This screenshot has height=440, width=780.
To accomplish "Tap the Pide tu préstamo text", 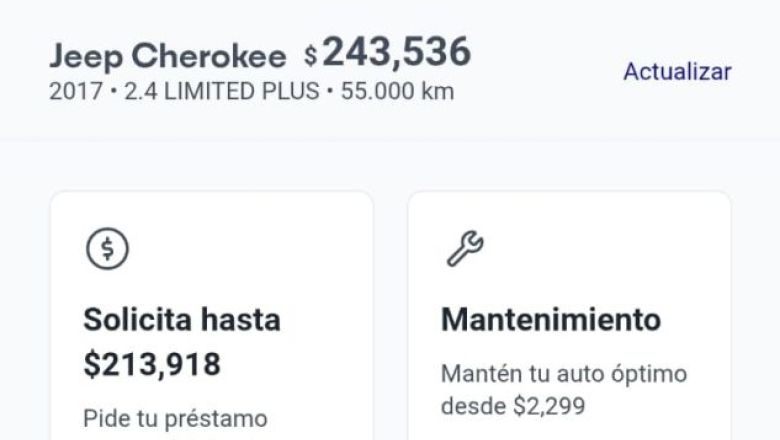I will (175, 419).
